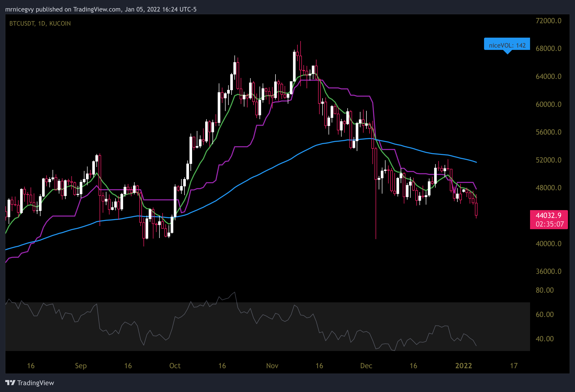Click the TradingView wordmark text

pyautogui.click(x=36, y=383)
